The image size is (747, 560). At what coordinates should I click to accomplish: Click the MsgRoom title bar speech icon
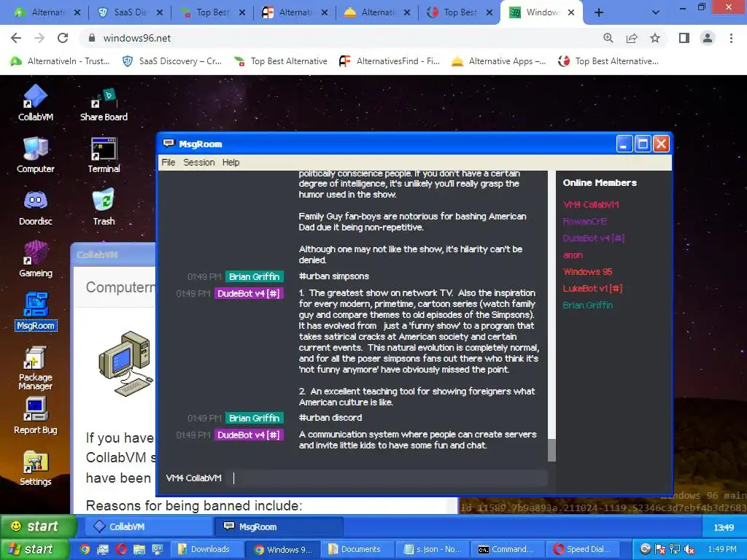click(169, 144)
